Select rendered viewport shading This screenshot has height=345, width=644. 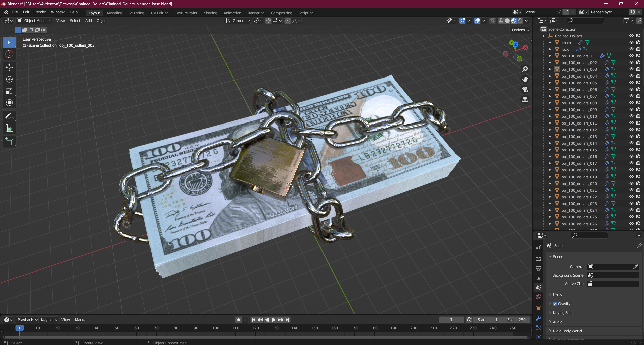[520, 21]
